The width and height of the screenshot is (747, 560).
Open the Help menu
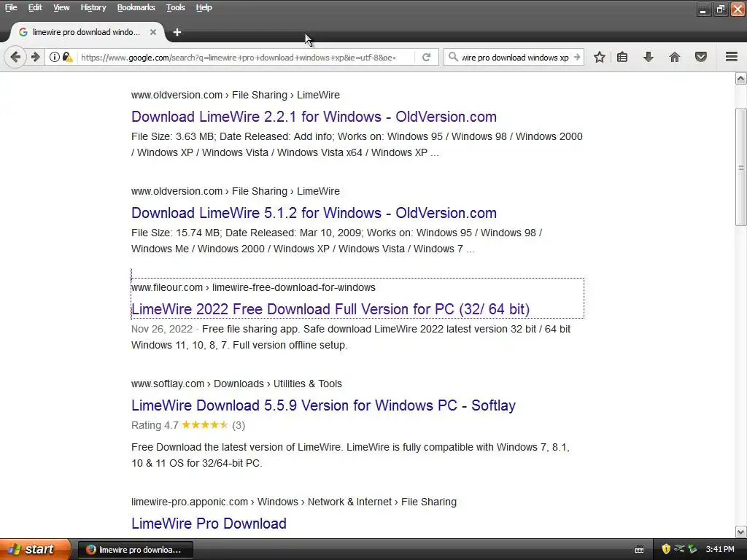[x=204, y=7]
